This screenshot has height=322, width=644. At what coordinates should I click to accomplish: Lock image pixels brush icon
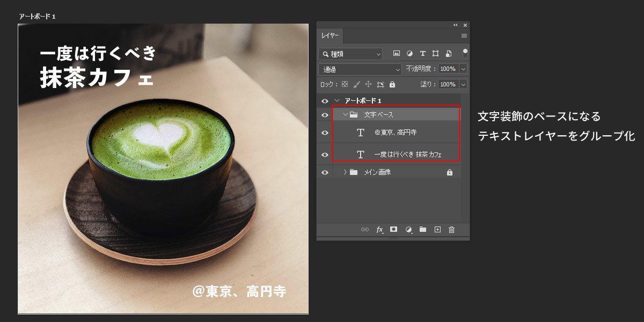357,84
